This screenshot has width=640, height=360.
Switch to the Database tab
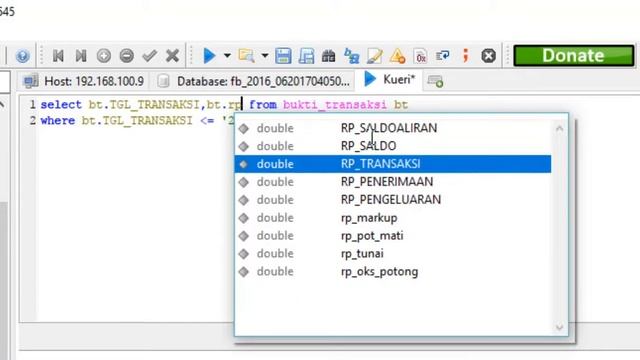pyautogui.click(x=253, y=81)
